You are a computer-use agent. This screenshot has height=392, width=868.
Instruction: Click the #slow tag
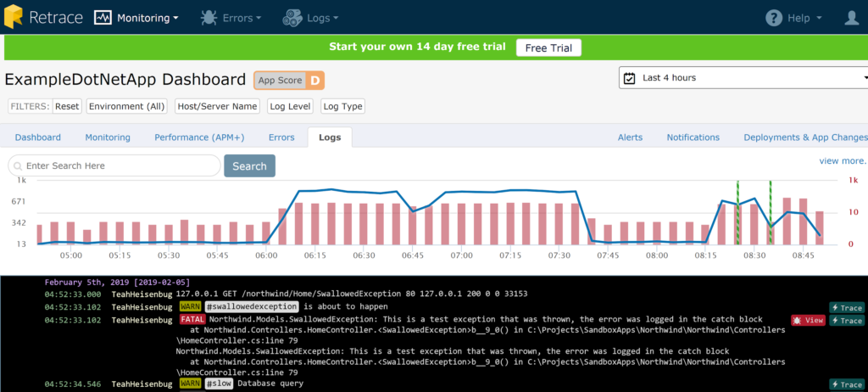(218, 384)
